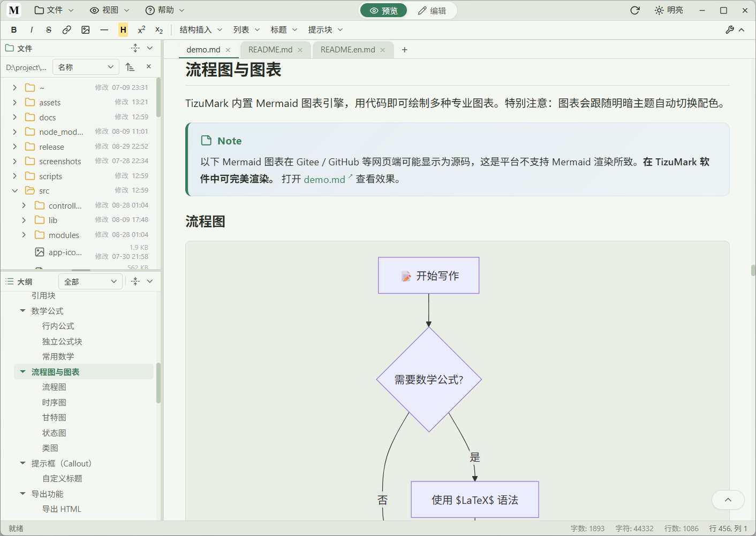The height and width of the screenshot is (536, 756).
Task: Open the app-ico... image file
Action: coord(65,252)
